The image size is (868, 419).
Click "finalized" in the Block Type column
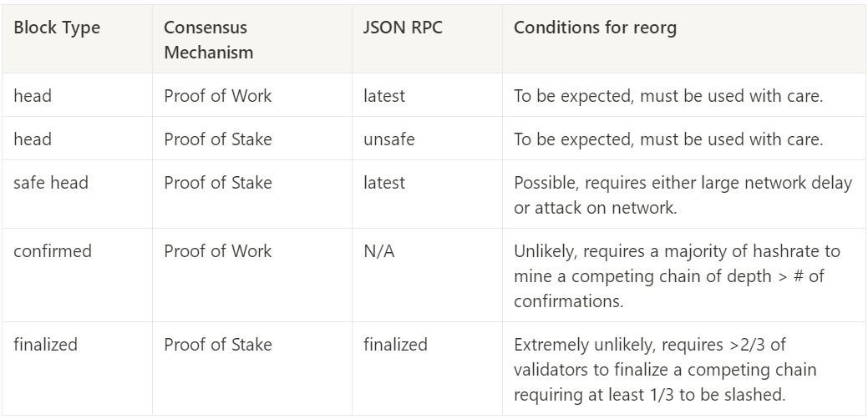pos(45,344)
